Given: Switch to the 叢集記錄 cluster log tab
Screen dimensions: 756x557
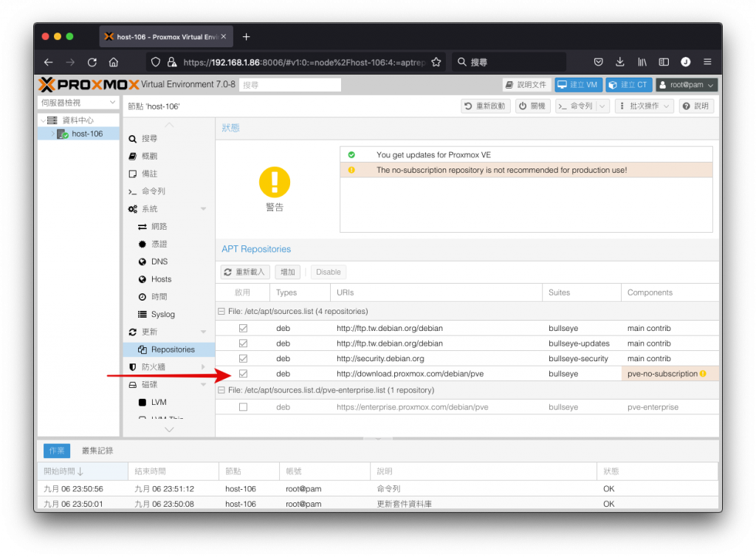Looking at the screenshot, I should coord(97,451).
